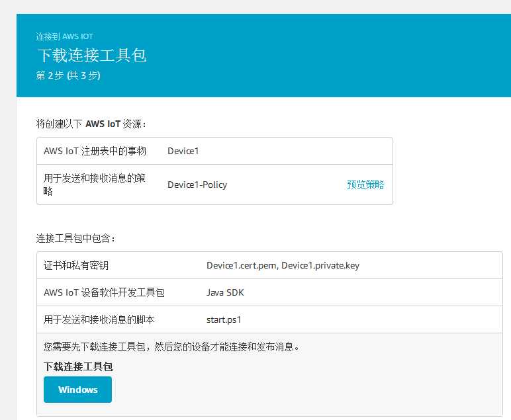Click the 您需要先下载连接工具包 notice text
511x420 pixels.
(x=171, y=347)
